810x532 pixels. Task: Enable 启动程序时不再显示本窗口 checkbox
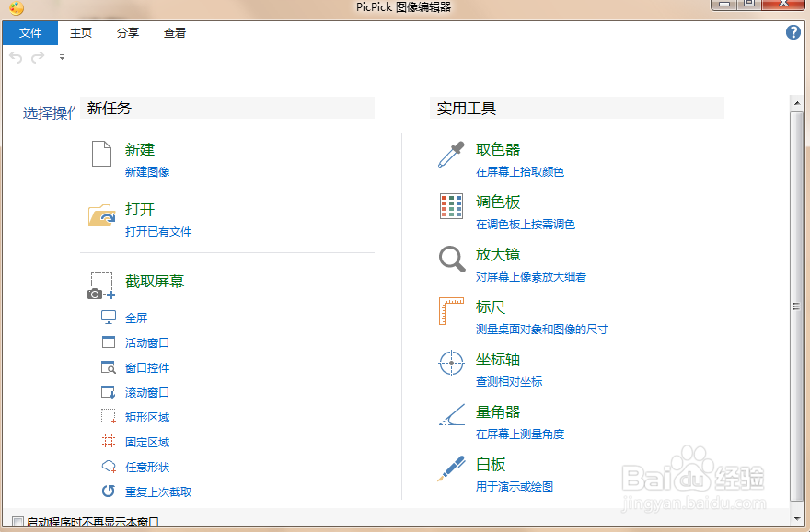17,520
